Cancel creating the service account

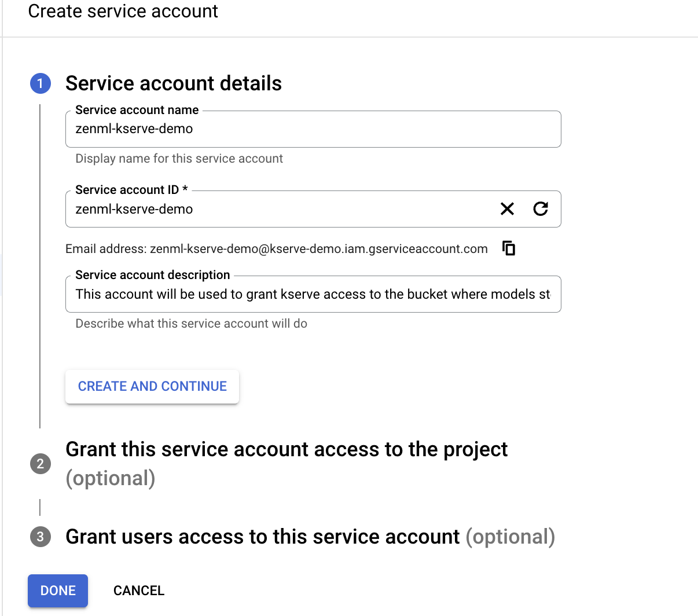tap(138, 591)
